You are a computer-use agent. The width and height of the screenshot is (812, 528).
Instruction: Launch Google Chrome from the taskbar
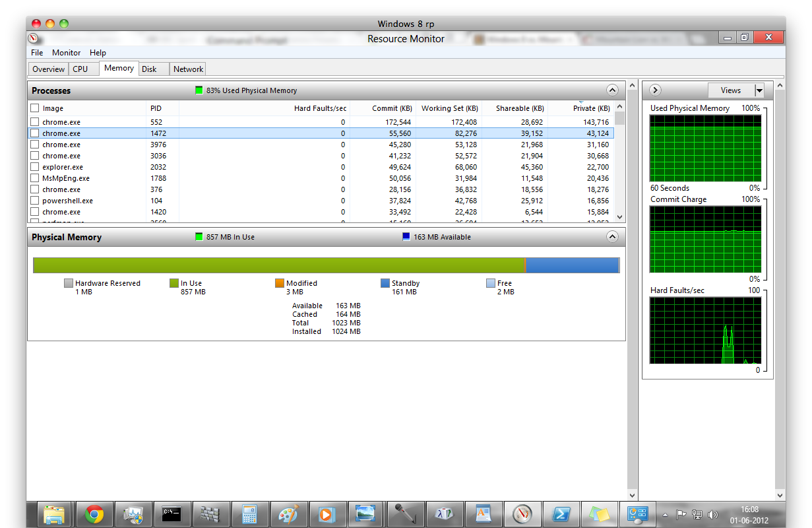(94, 514)
